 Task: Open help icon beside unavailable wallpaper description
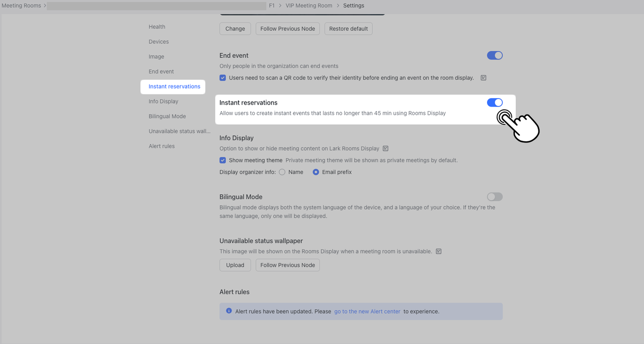click(x=439, y=251)
